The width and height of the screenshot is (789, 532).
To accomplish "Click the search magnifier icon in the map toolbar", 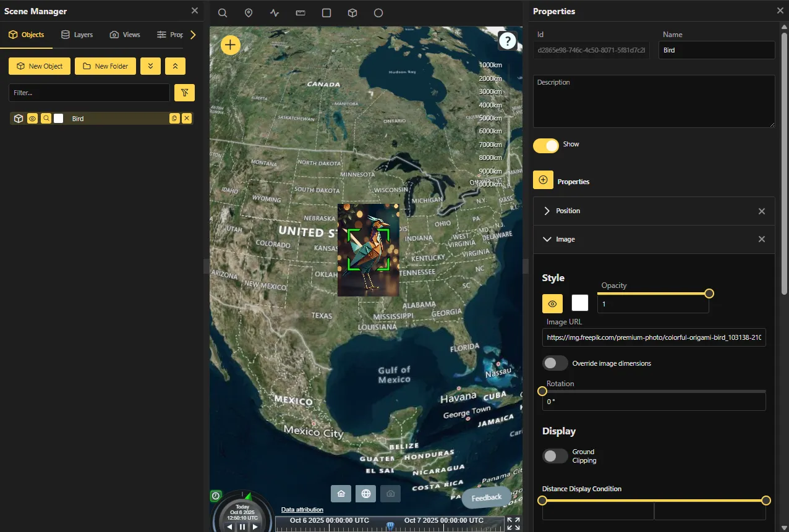I will tap(223, 13).
